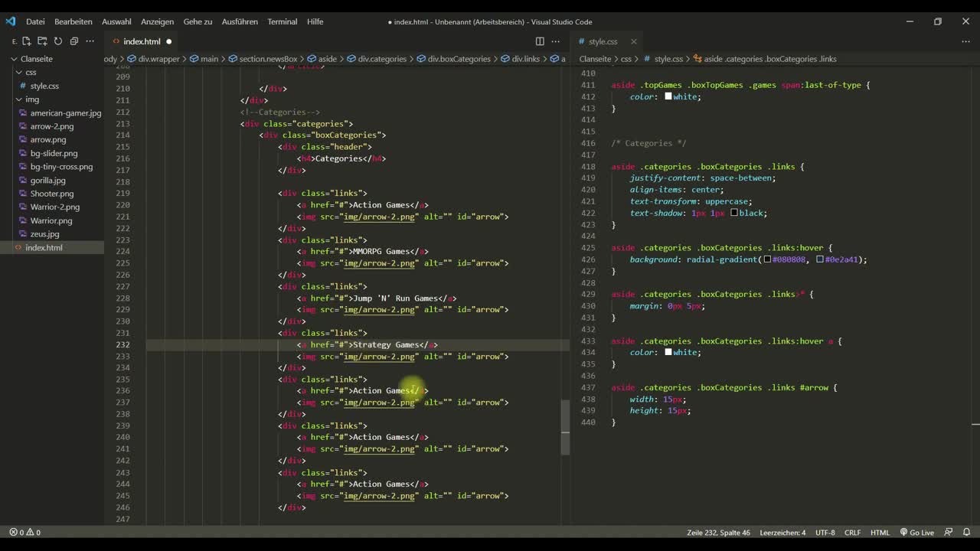Click the Clanseite breadcrumb above style.css
The height and width of the screenshot is (551, 980).
point(595,59)
